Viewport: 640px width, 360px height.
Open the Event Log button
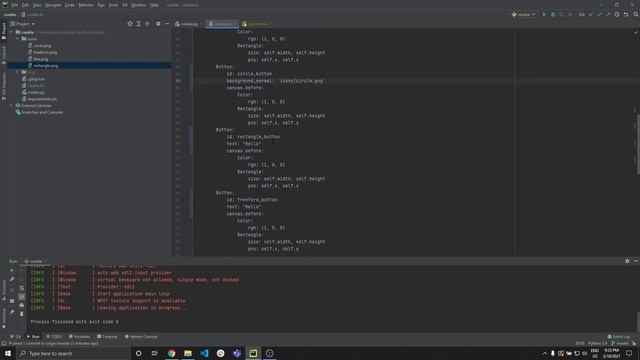(619, 336)
